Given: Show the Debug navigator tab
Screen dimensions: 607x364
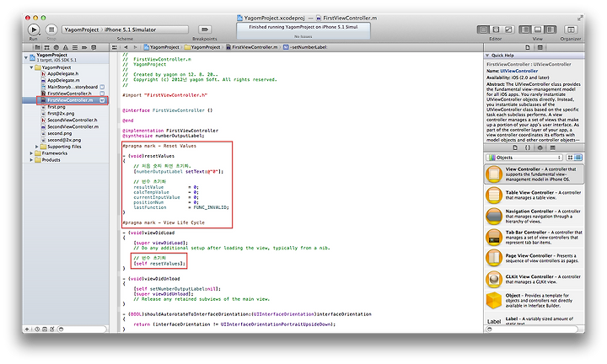Looking at the screenshot, I should [75, 47].
